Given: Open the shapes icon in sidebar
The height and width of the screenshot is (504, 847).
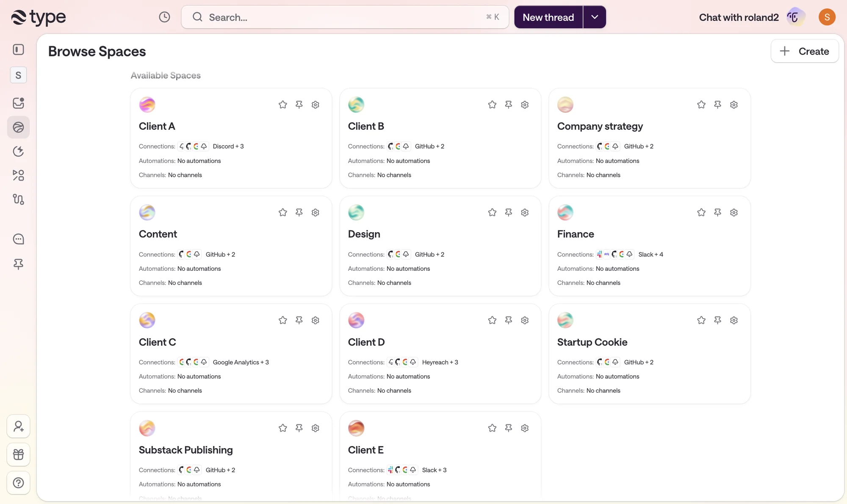Looking at the screenshot, I should point(18,175).
